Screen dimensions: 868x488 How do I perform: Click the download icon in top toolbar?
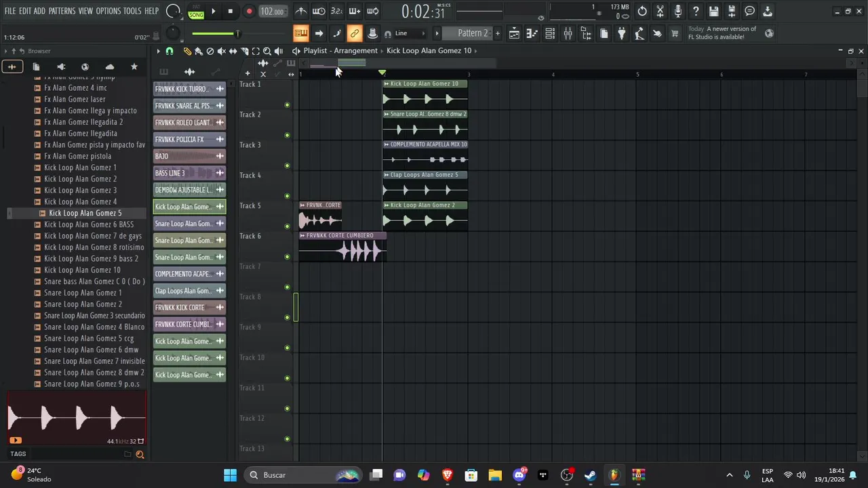[768, 11]
